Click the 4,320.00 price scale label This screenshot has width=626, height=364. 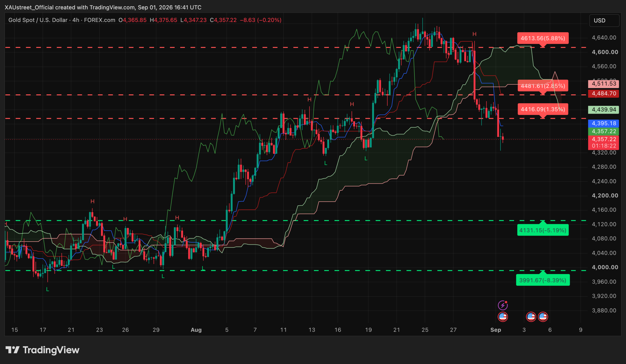[x=604, y=153]
